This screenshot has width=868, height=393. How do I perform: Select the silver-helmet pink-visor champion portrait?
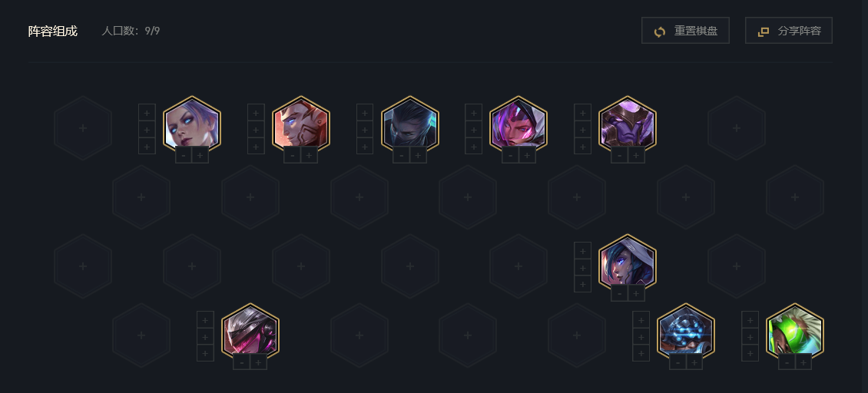[x=250, y=332]
